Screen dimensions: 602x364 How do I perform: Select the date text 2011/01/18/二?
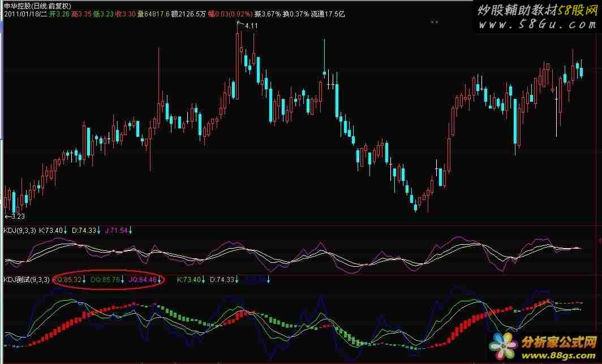(x=25, y=14)
